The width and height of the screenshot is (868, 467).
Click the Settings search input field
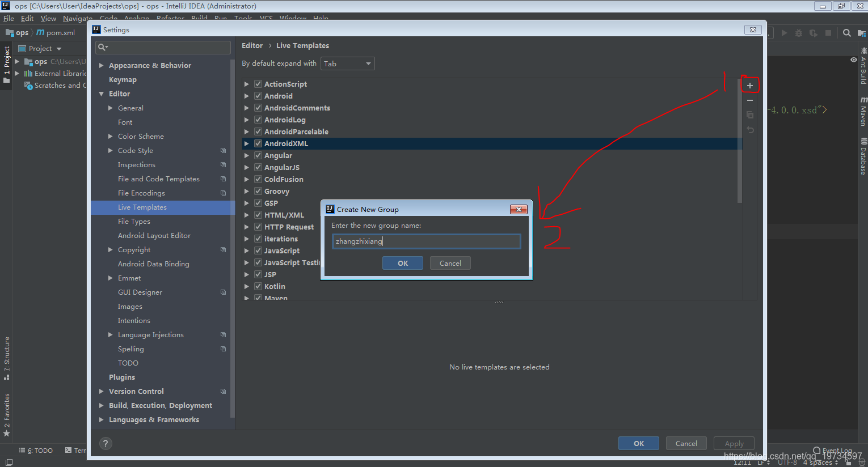point(163,47)
